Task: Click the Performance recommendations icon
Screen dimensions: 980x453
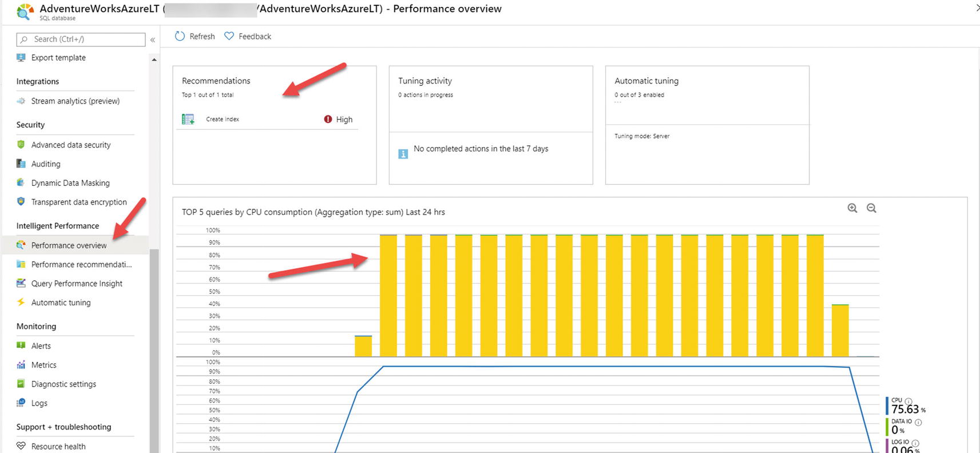Action: pos(21,264)
